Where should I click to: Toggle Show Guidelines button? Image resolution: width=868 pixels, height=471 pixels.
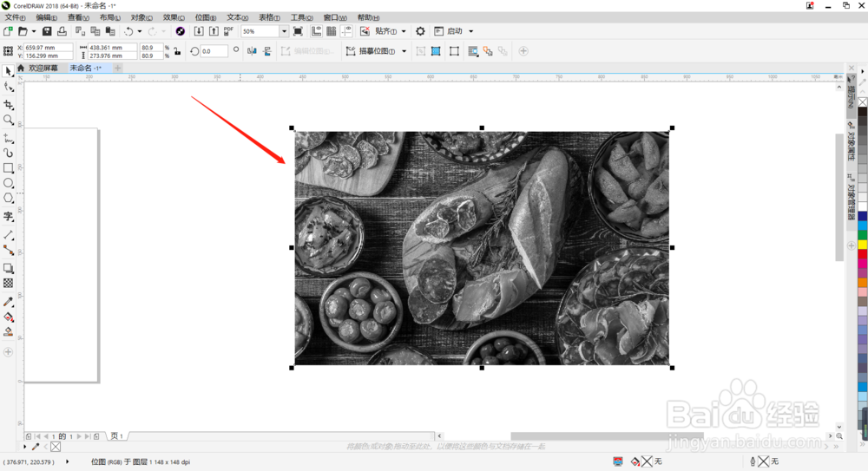coord(346,31)
